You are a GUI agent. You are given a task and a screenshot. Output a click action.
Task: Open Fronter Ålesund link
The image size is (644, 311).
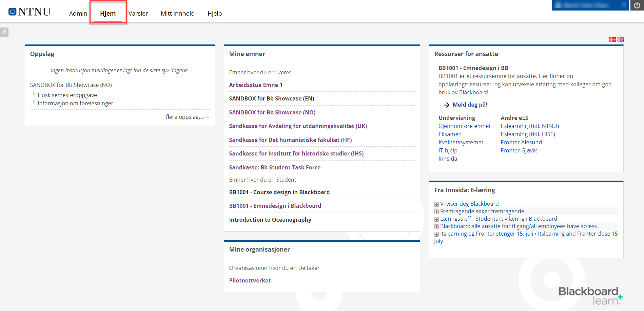521,142
